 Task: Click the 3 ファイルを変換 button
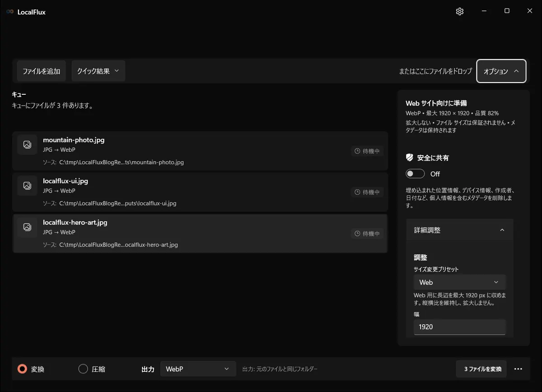481,369
